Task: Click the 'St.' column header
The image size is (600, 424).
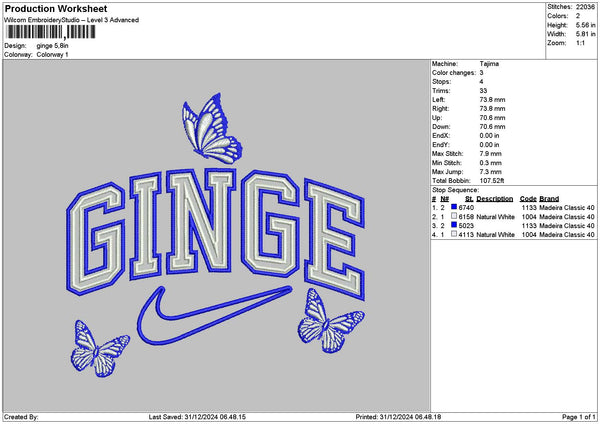Action: pyautogui.click(x=469, y=199)
